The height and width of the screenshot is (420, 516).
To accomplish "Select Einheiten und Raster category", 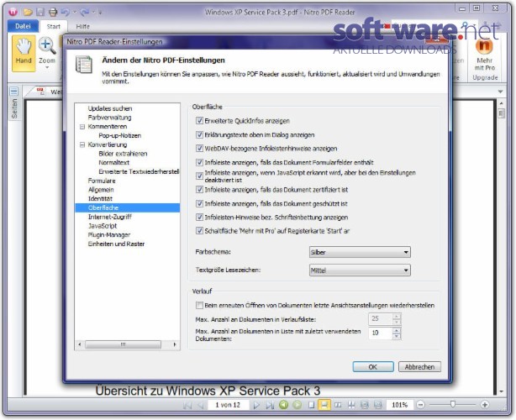I will coord(116,244).
